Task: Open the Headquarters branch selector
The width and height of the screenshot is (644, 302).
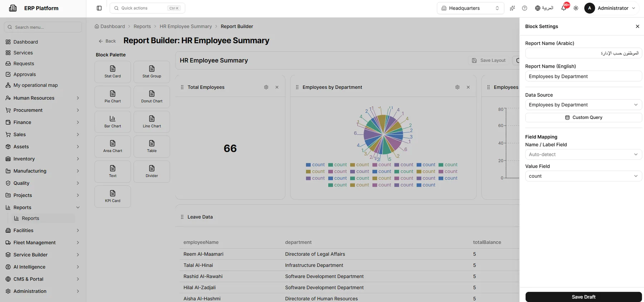Action: pos(470,8)
